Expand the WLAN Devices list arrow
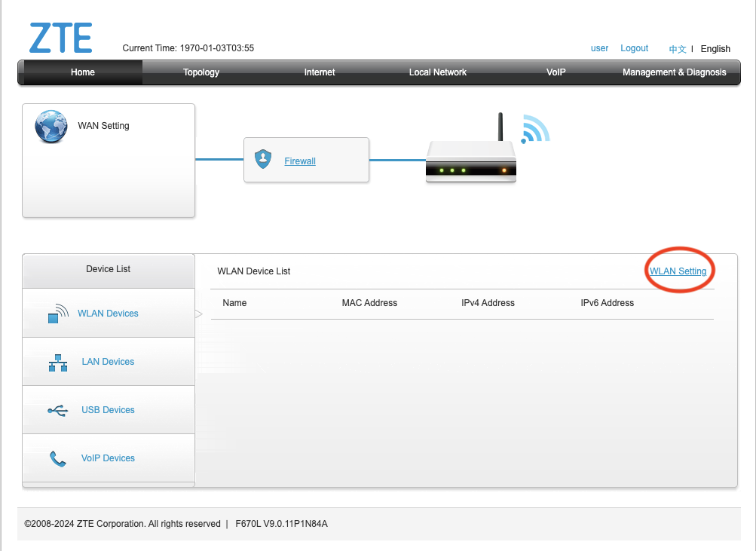Screen dimensions: 756x551 pos(198,313)
